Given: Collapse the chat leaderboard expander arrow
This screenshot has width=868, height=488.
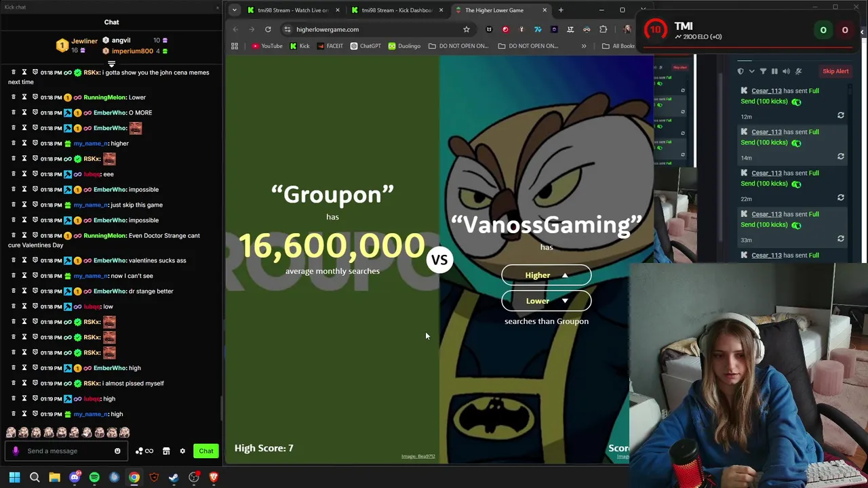Looking at the screenshot, I should (x=111, y=64).
